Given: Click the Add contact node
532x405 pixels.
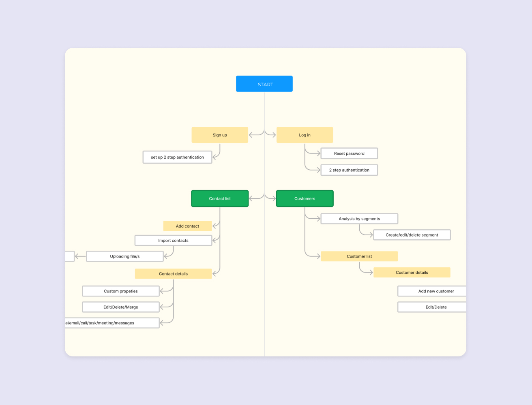Looking at the screenshot, I should 187,226.
